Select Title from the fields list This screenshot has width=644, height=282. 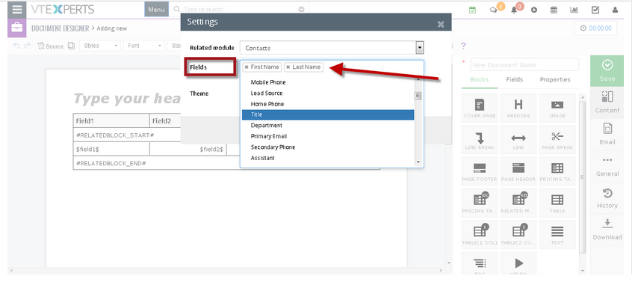328,114
